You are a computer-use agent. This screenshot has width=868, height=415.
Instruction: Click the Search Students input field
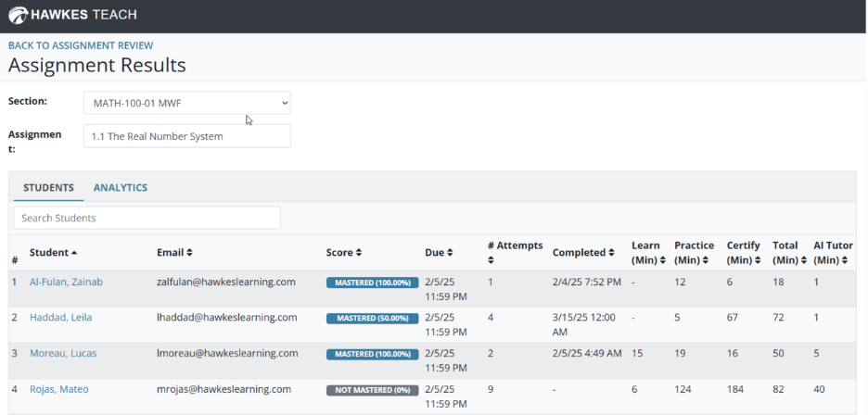click(x=147, y=218)
